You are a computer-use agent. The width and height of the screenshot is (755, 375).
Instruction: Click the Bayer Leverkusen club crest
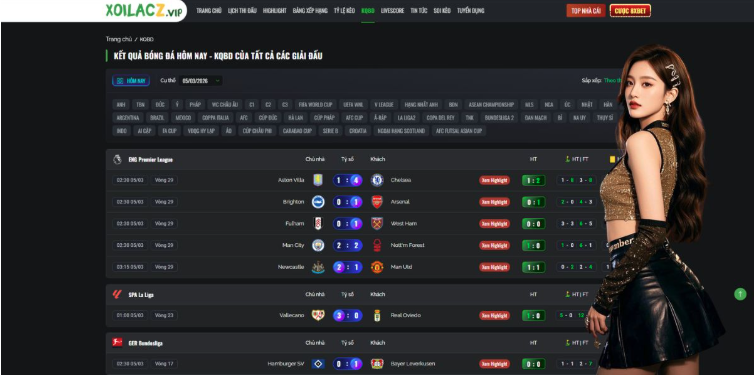click(x=377, y=364)
